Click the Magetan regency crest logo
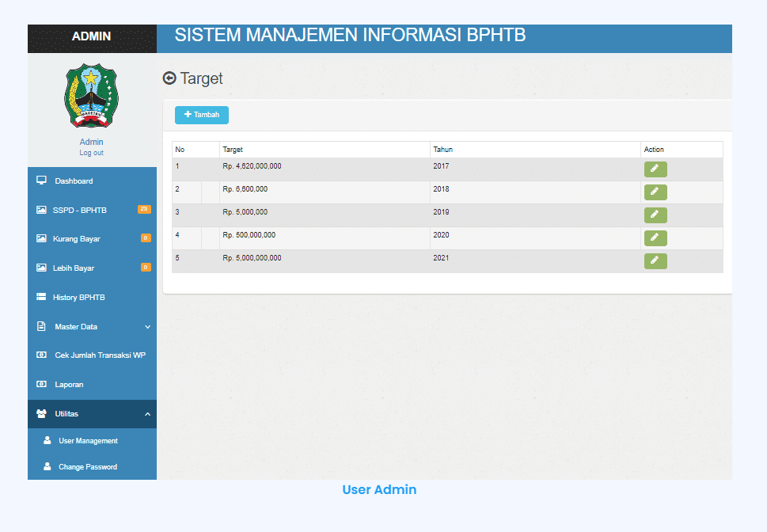Image resolution: width=767 pixels, height=532 pixels. pos(92,96)
